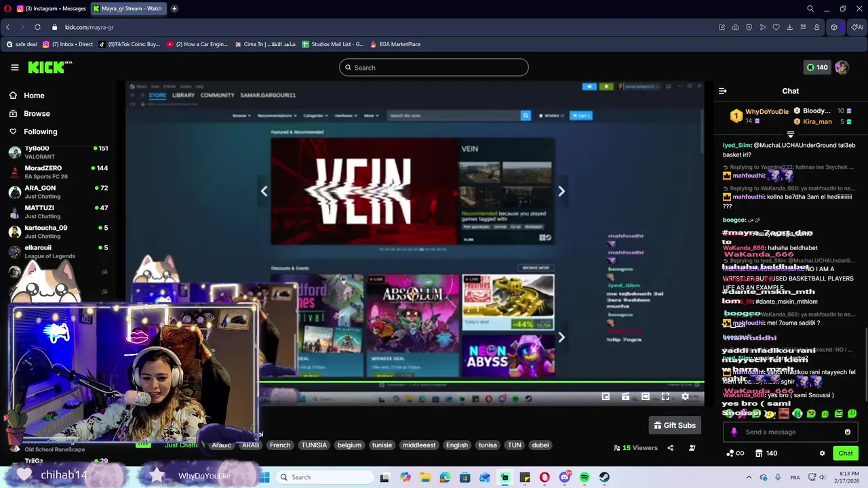Image resolution: width=868 pixels, height=488 pixels.
Task: Open channel points infinity icon
Action: click(x=735, y=453)
